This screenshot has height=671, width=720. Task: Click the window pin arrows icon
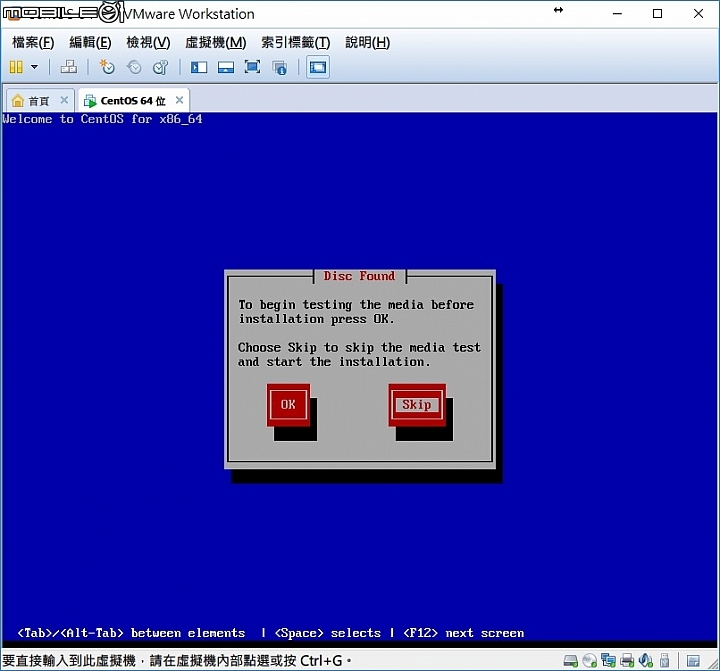pos(558,10)
